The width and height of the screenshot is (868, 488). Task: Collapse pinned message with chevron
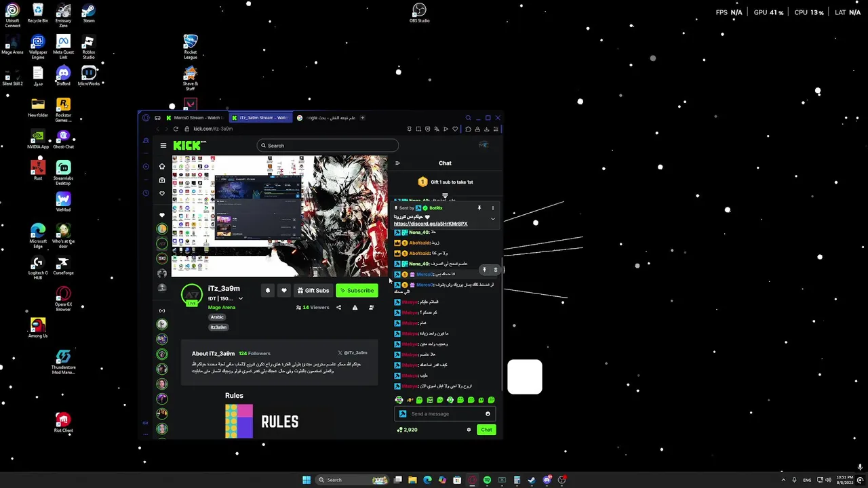coord(493,219)
